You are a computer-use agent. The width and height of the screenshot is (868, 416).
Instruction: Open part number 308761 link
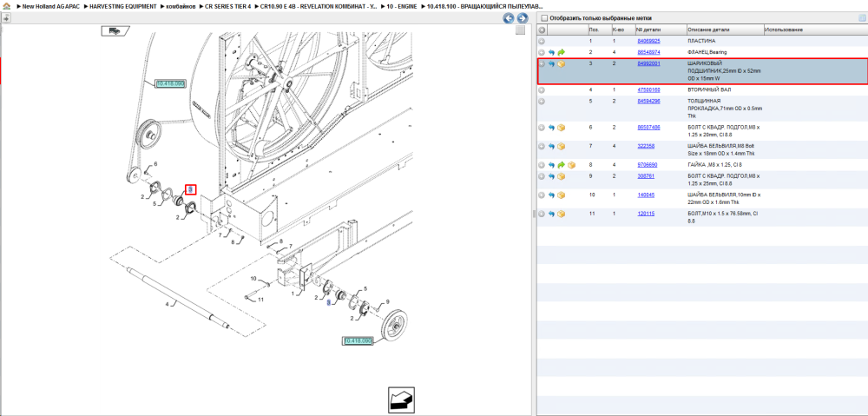tap(646, 176)
